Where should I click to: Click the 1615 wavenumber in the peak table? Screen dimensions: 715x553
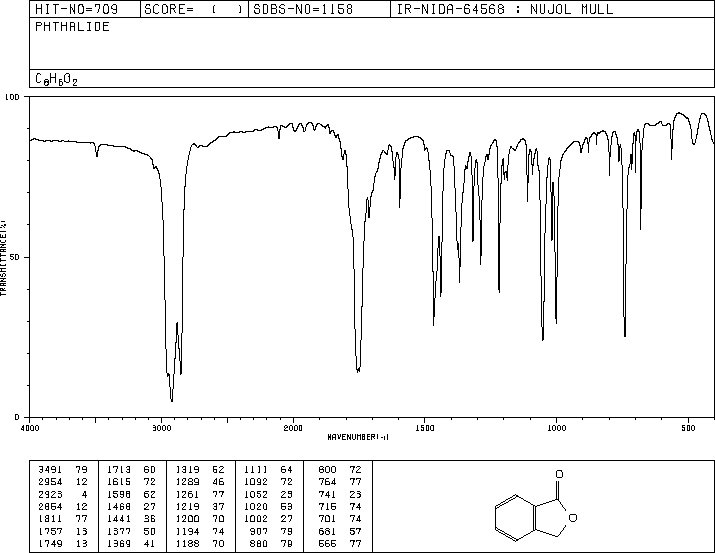119,482
